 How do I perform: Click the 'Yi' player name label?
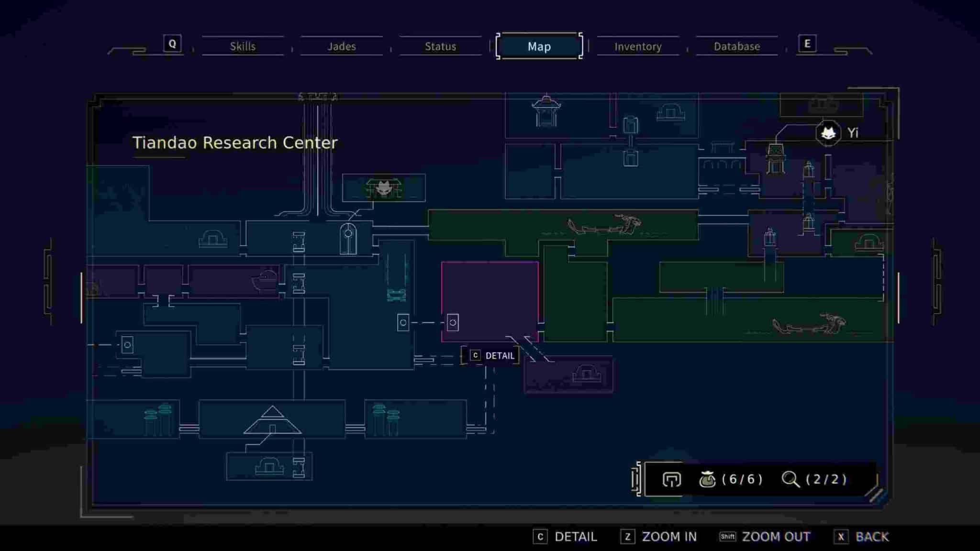point(853,133)
